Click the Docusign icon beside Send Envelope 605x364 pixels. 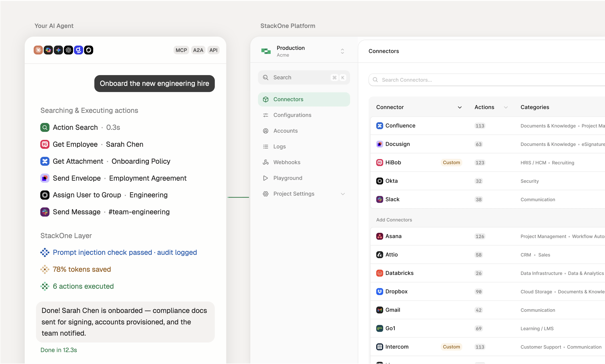[45, 178]
